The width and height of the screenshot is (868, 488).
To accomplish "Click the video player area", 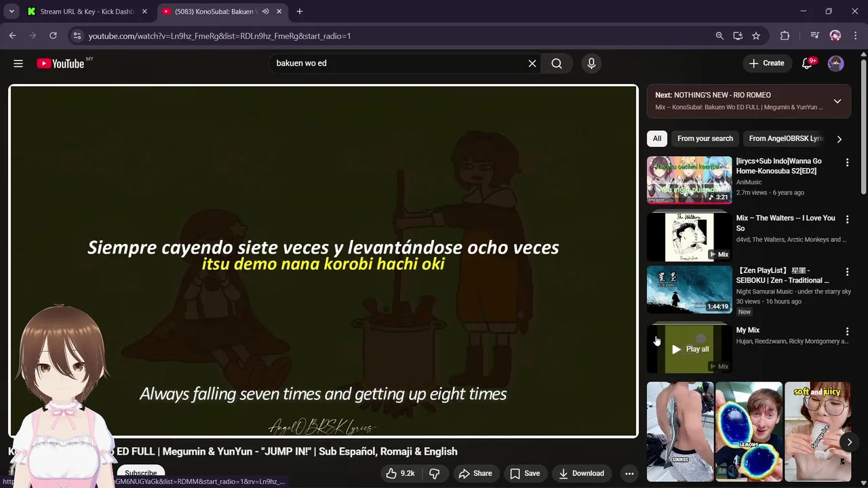I will pos(323,261).
